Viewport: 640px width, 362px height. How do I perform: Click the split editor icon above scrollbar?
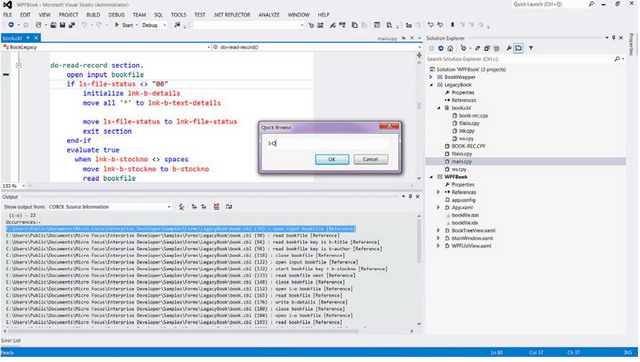(419, 55)
